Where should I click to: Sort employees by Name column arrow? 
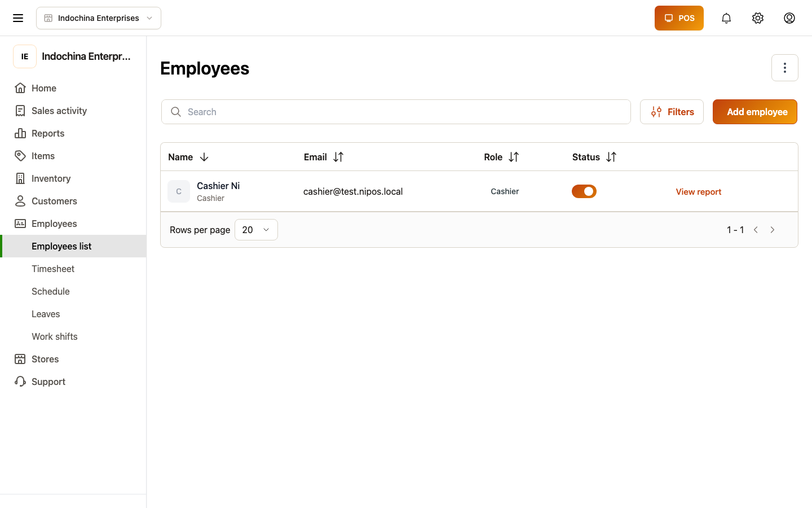[204, 157]
